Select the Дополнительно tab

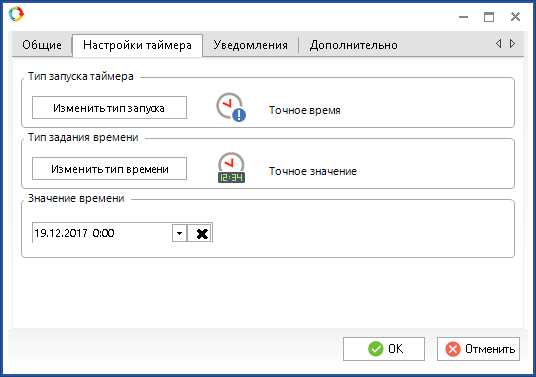(353, 45)
